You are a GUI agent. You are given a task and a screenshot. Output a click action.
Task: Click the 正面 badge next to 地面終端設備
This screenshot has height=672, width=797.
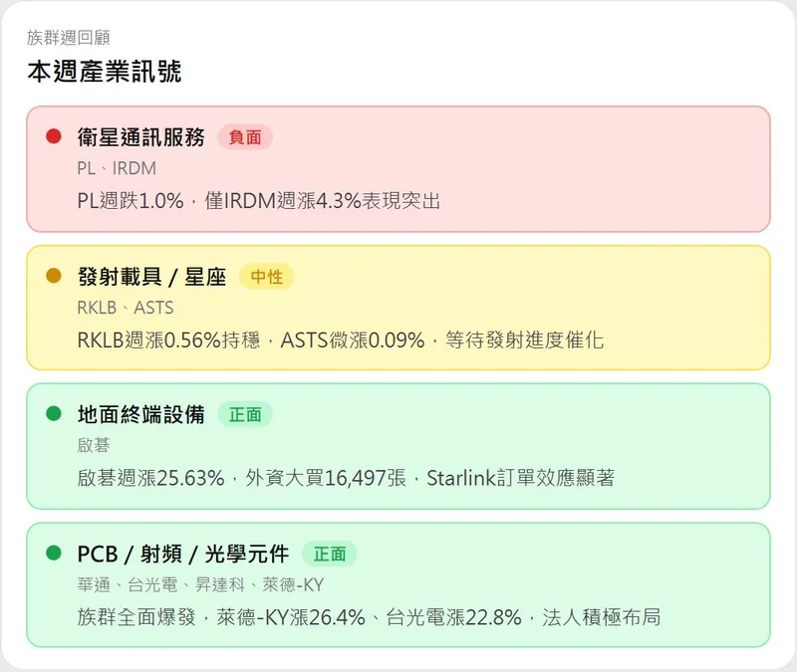coord(245,415)
